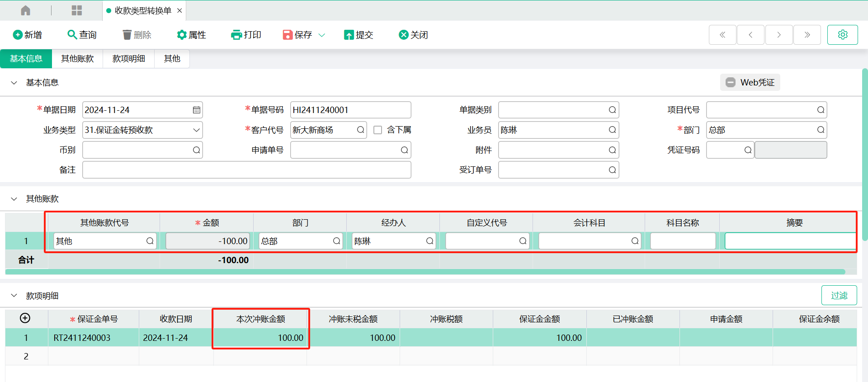Edit the 单据号码 field
Viewport: 868px width, 382px height.
(351, 110)
